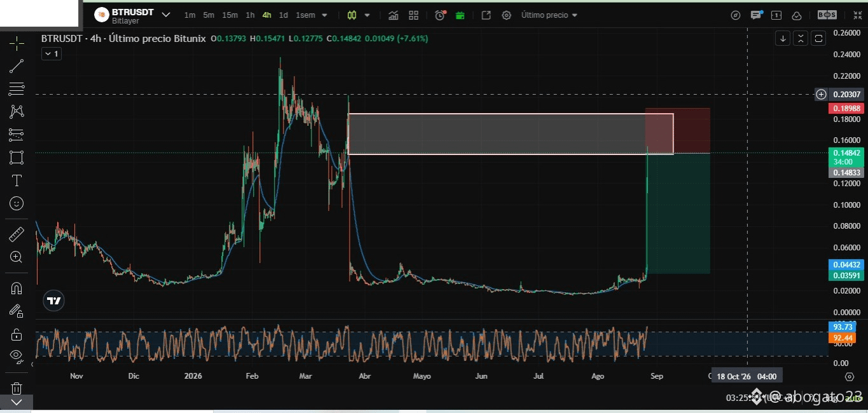Open the emoji icons tool

[17, 203]
